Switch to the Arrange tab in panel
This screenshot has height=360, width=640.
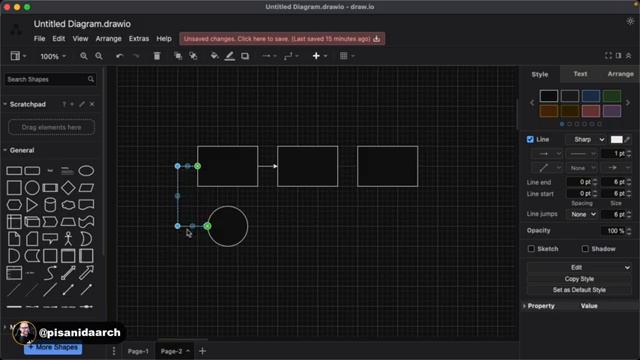(620, 74)
